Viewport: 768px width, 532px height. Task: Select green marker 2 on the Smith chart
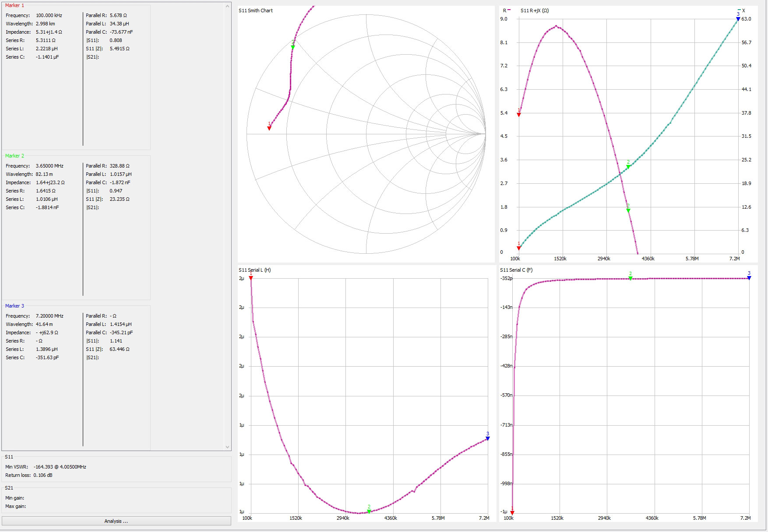293,47
